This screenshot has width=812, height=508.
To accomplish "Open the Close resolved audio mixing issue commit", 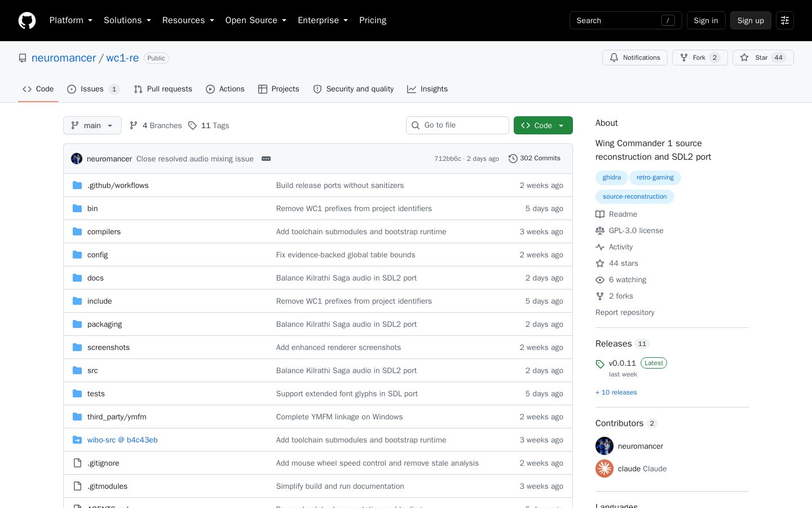I will pos(195,159).
